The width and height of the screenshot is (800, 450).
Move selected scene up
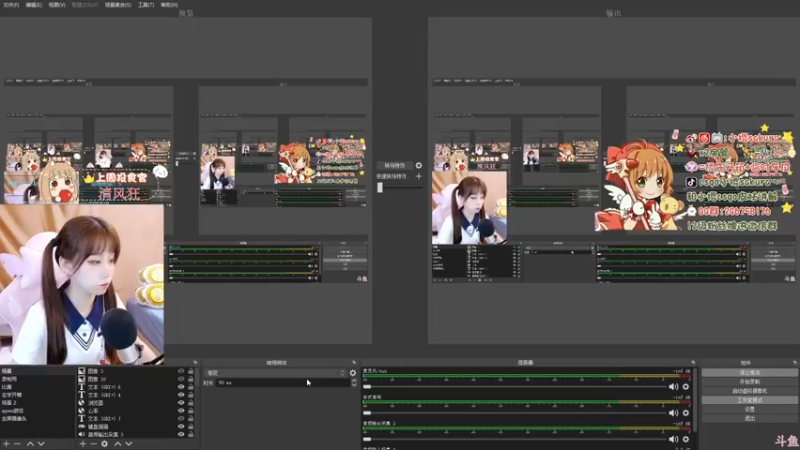(x=30, y=444)
